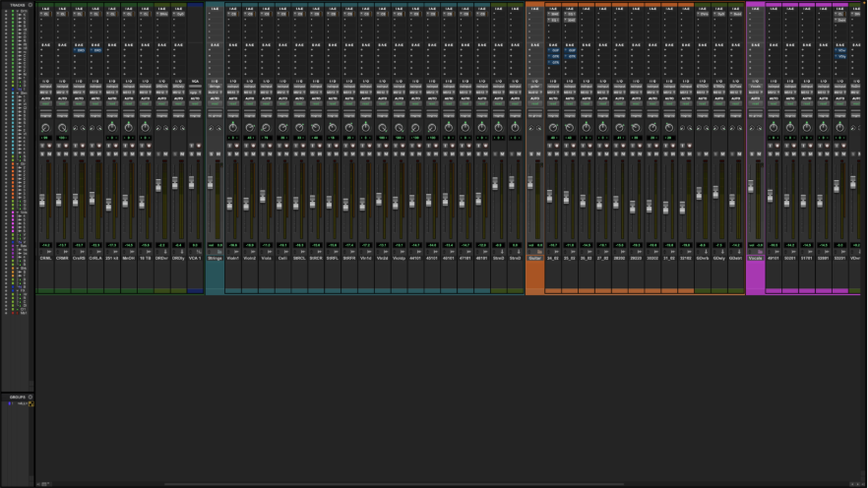Click the left pan knob on GDely track
Viewport: 868px width, 488px height.
[x=715, y=128]
